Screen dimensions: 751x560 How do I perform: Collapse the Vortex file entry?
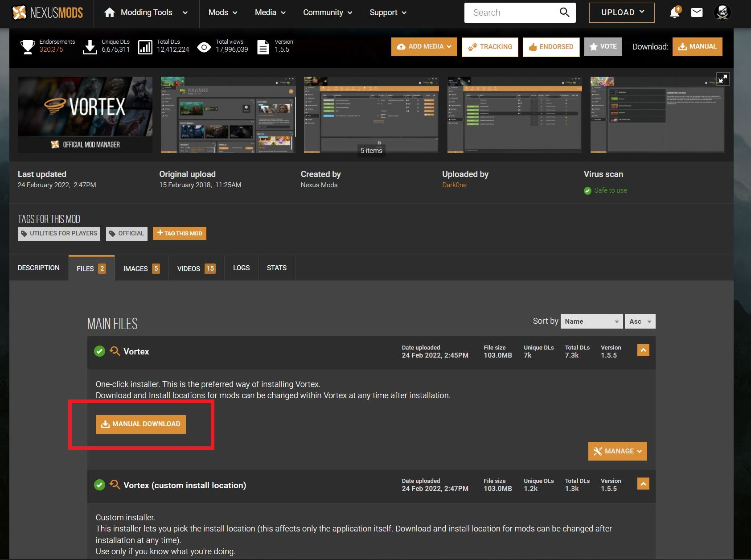(x=643, y=350)
